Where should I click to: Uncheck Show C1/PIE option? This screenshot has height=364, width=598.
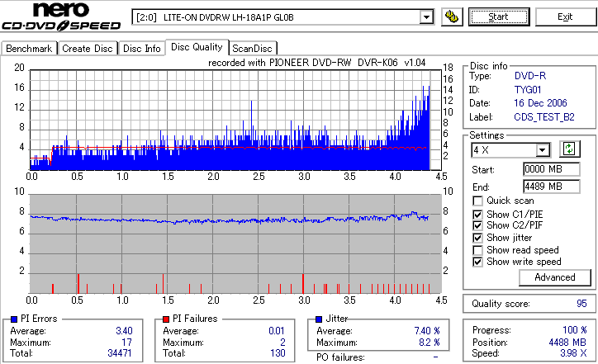click(477, 215)
